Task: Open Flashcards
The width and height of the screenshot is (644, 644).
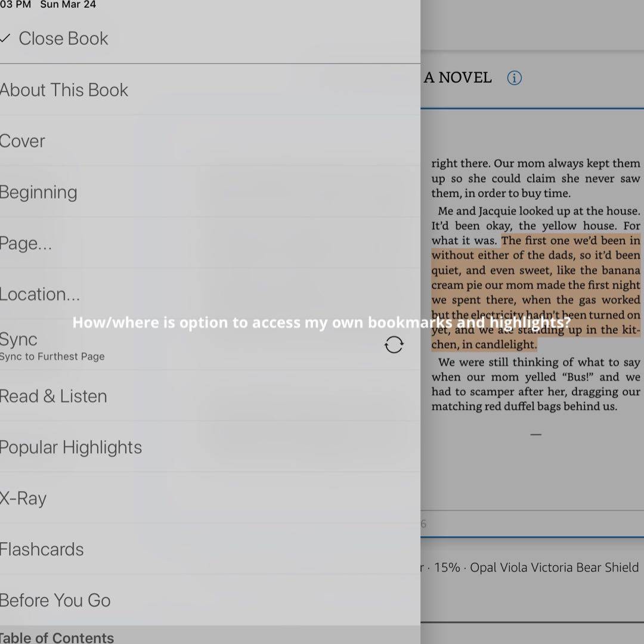Action: (42, 549)
